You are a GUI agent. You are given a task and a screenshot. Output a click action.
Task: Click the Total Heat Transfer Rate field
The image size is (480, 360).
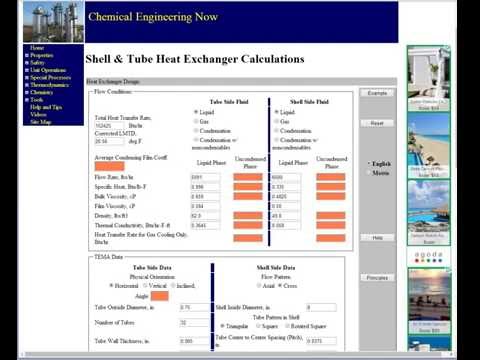pyautogui.click(x=109, y=126)
